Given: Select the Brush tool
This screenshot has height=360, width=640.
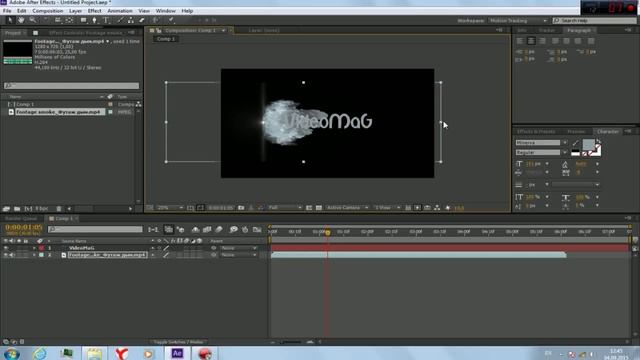Looking at the screenshot, I should pos(120,20).
